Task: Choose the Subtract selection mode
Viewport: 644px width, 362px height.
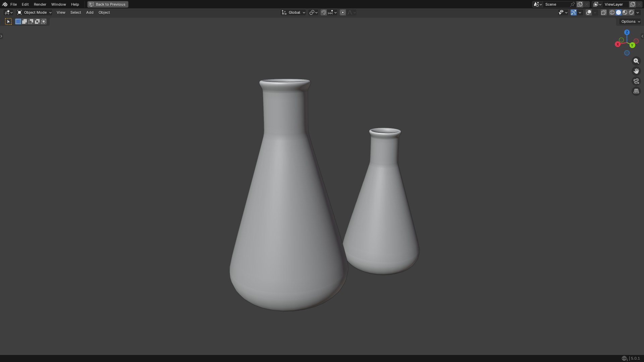Action: click(31, 21)
